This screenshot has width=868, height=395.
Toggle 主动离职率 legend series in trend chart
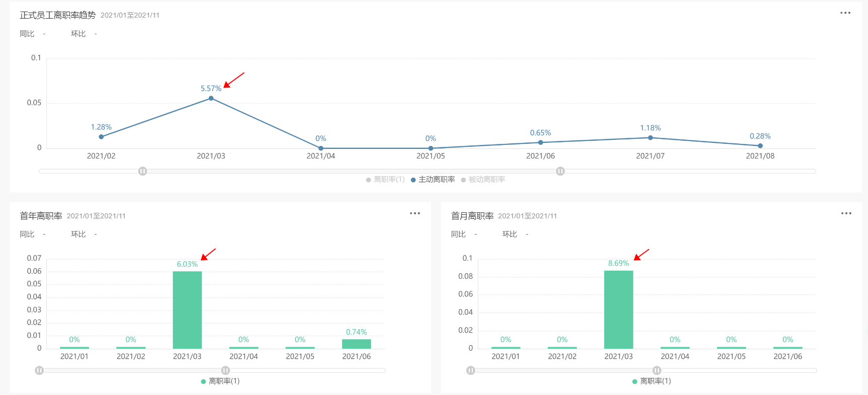433,180
